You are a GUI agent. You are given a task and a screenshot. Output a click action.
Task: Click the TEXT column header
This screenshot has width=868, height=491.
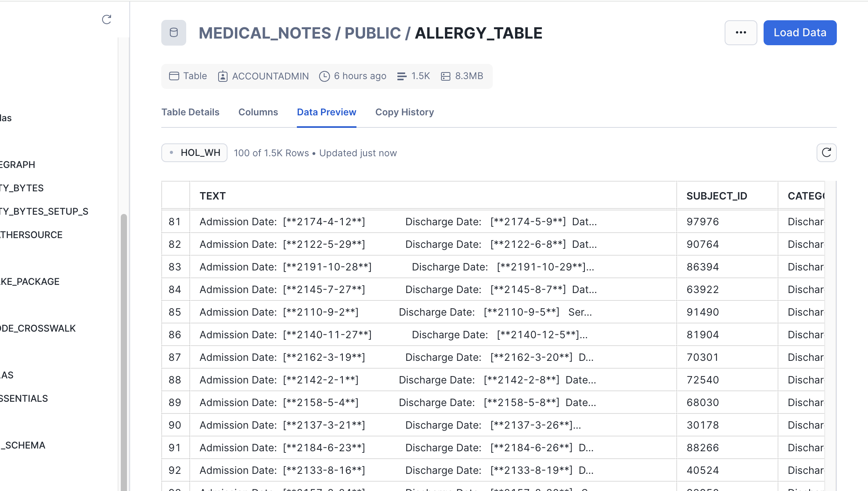213,196
